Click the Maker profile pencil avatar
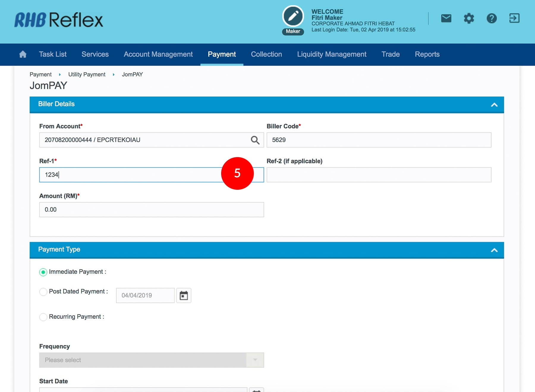Screen dimensions: 535x392 click(x=293, y=17)
